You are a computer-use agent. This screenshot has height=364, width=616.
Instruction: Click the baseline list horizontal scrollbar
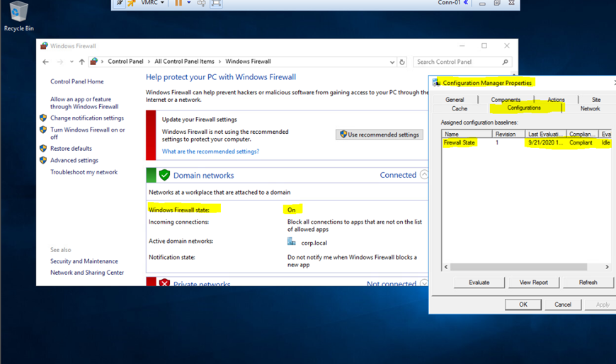pyautogui.click(x=518, y=267)
